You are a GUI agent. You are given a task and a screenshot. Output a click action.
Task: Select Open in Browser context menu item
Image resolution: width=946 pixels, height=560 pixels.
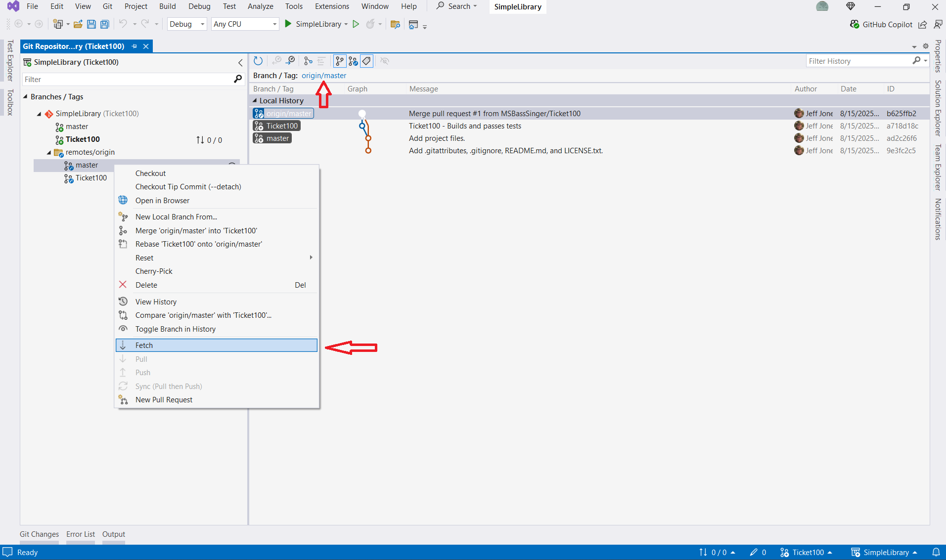(x=217, y=200)
